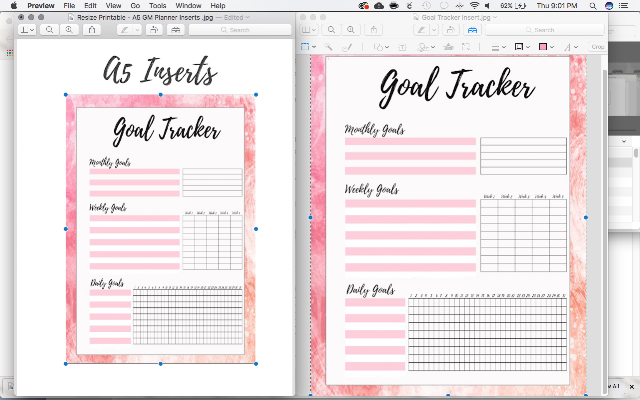Click Goal Tracker Insert.jpg title dropdown
This screenshot has width=640, height=400.
[496, 18]
